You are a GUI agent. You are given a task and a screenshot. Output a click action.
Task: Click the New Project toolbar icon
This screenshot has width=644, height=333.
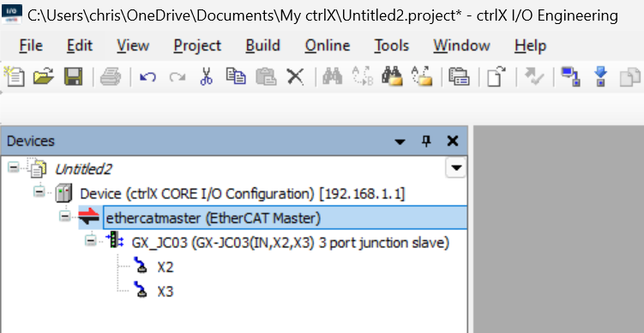point(14,76)
